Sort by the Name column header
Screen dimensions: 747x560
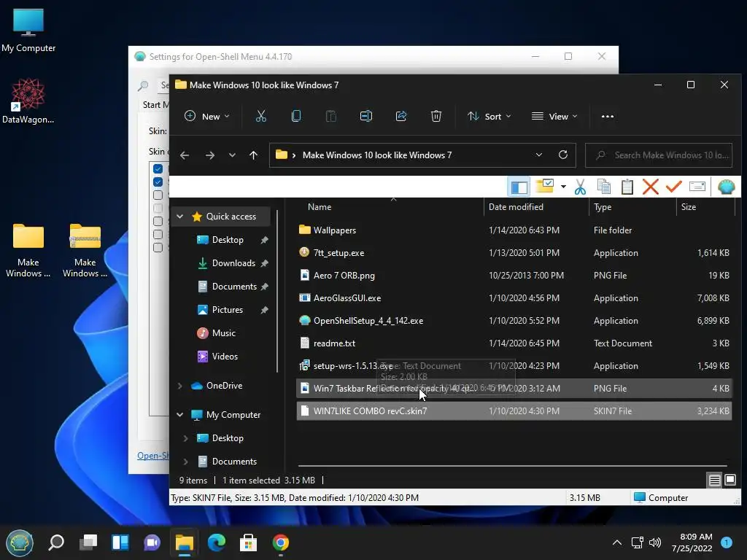click(320, 207)
